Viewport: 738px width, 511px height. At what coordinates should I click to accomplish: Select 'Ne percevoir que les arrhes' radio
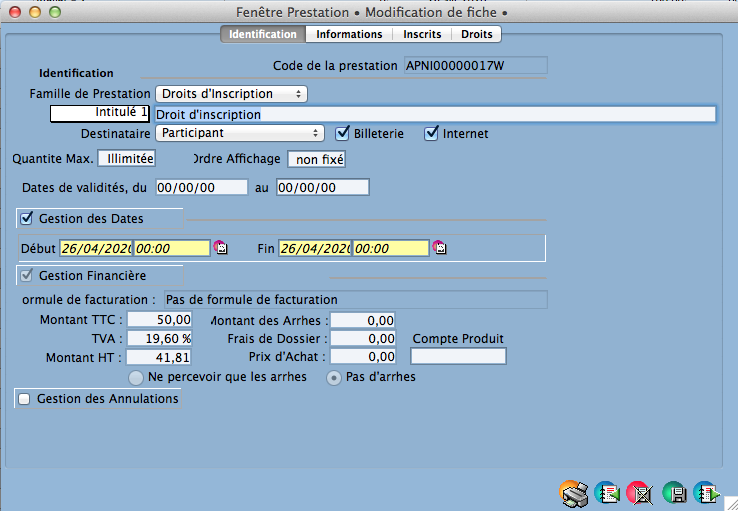tap(136, 377)
